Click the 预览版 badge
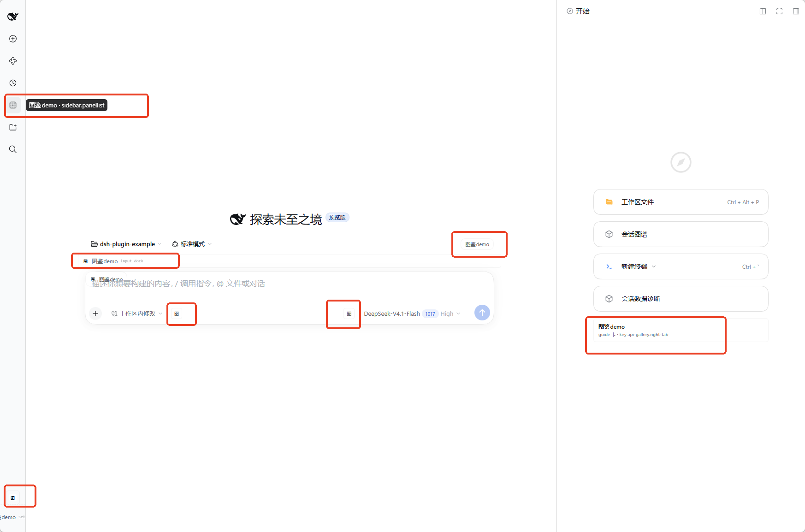This screenshot has width=805, height=532. [x=337, y=218]
